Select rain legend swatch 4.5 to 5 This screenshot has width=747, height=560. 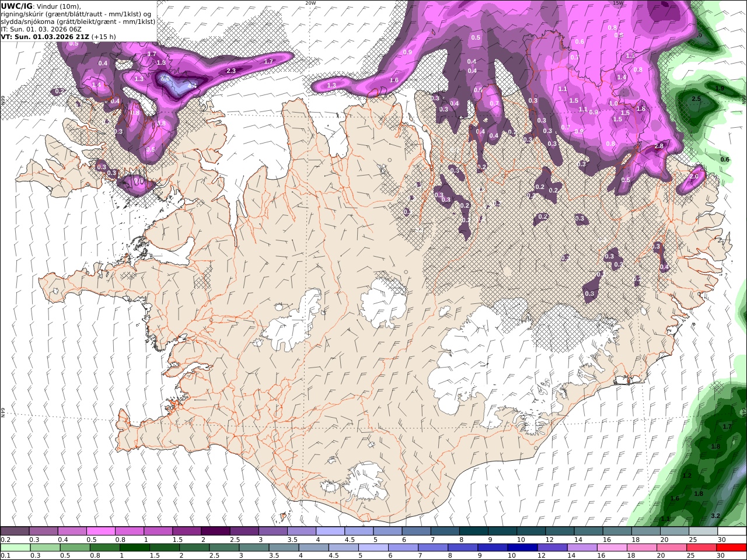pos(343,548)
